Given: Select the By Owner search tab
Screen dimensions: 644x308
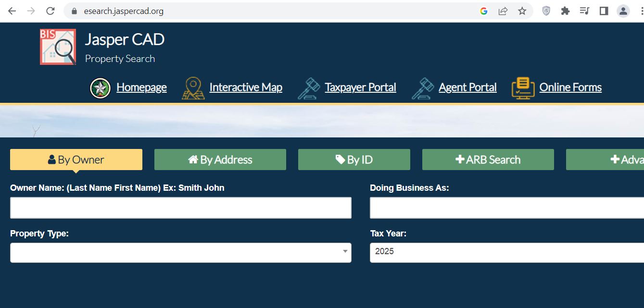Looking at the screenshot, I should click(76, 160).
